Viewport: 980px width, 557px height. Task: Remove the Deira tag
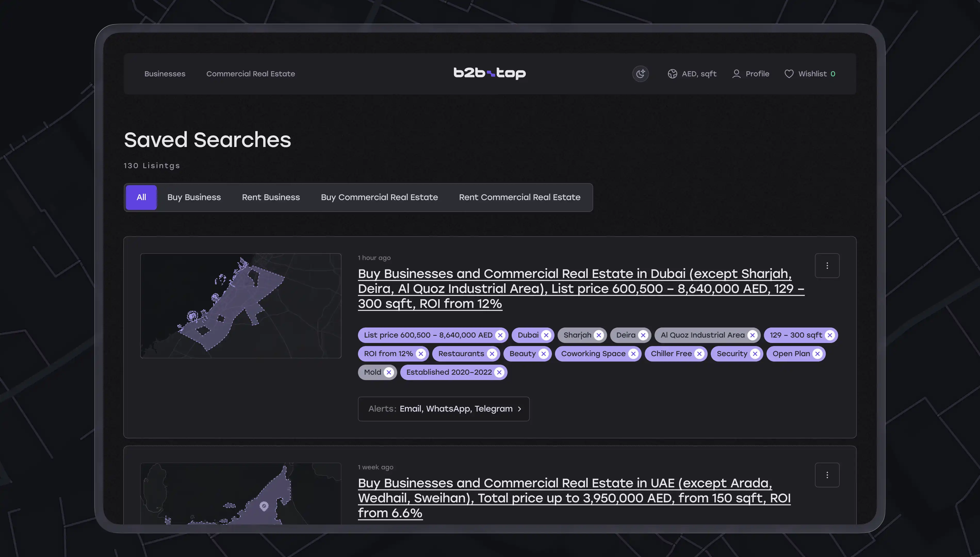click(x=643, y=335)
